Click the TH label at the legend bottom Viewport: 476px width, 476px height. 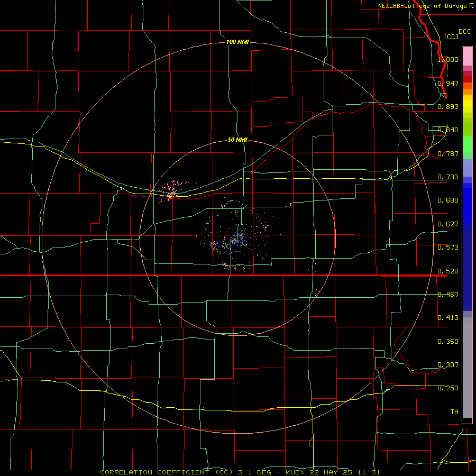tap(454, 412)
